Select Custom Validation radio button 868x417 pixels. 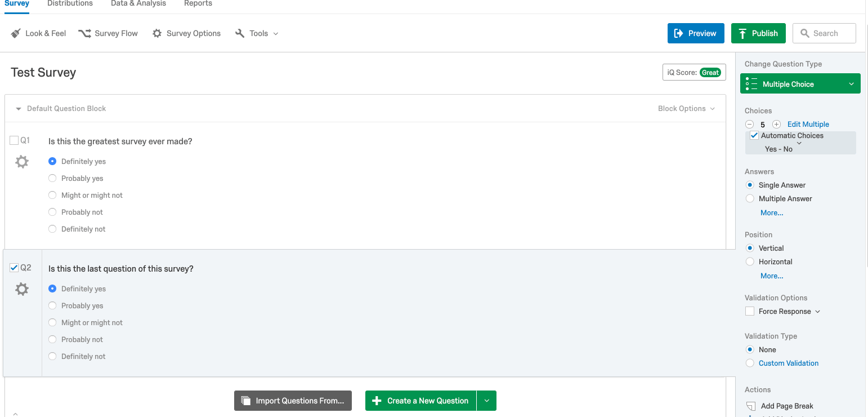(x=750, y=363)
